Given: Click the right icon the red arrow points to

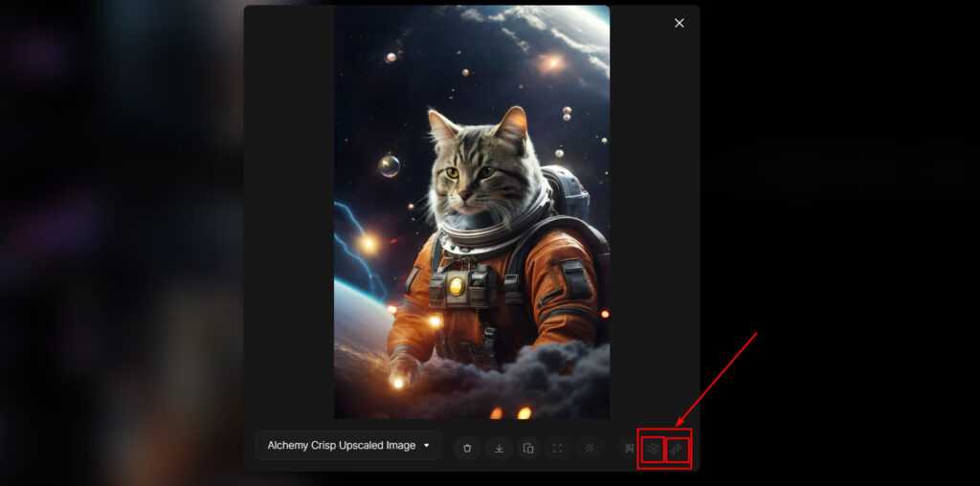Looking at the screenshot, I should 678,448.
